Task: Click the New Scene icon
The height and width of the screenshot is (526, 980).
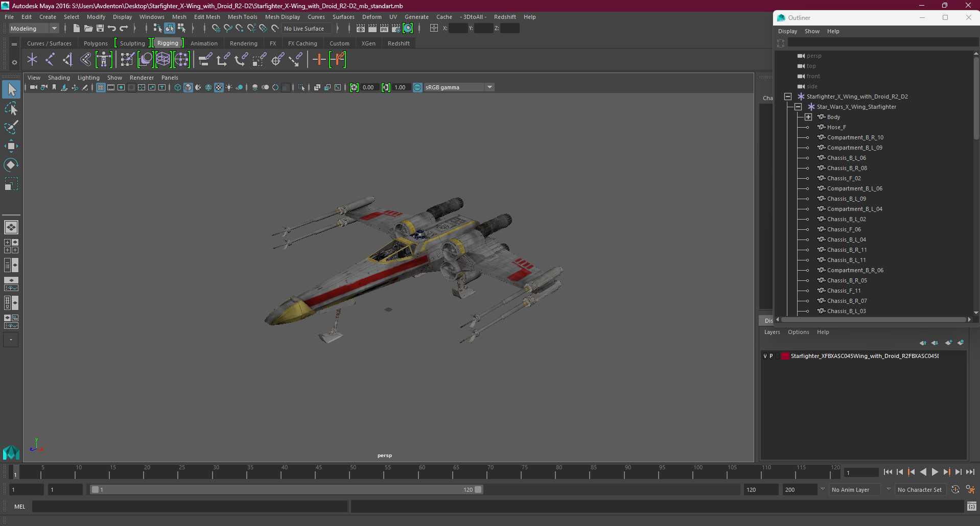Action: 76,29
